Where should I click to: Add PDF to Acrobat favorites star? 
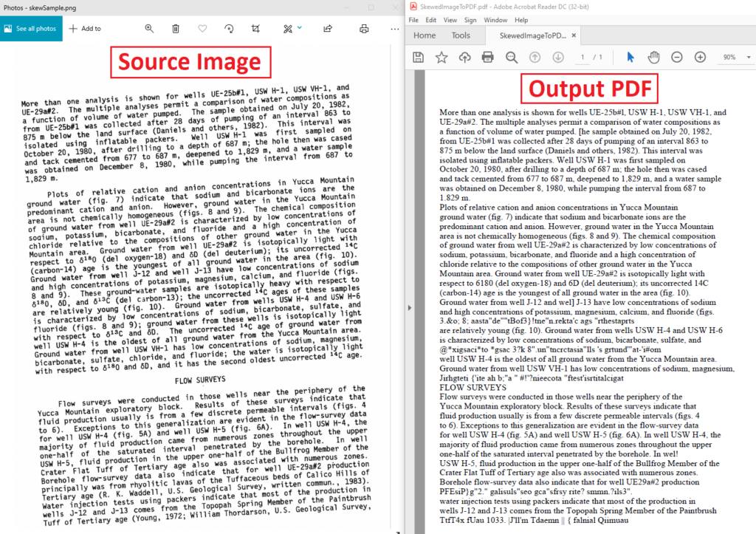pos(441,58)
